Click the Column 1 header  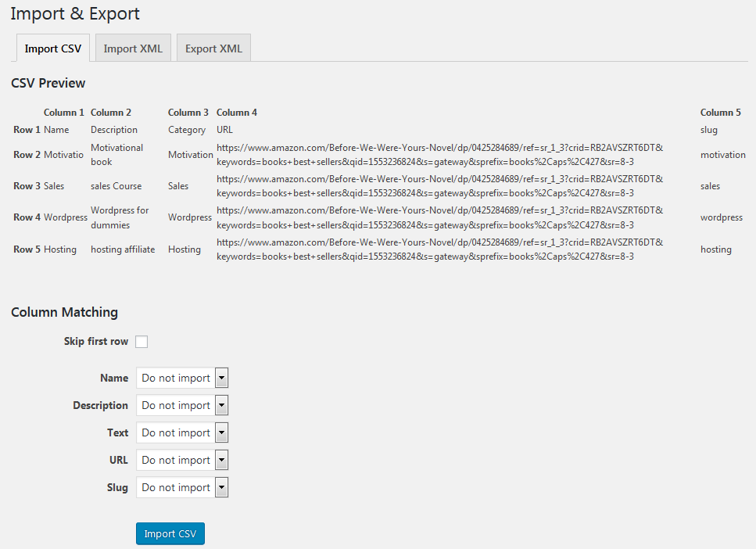pyautogui.click(x=63, y=113)
